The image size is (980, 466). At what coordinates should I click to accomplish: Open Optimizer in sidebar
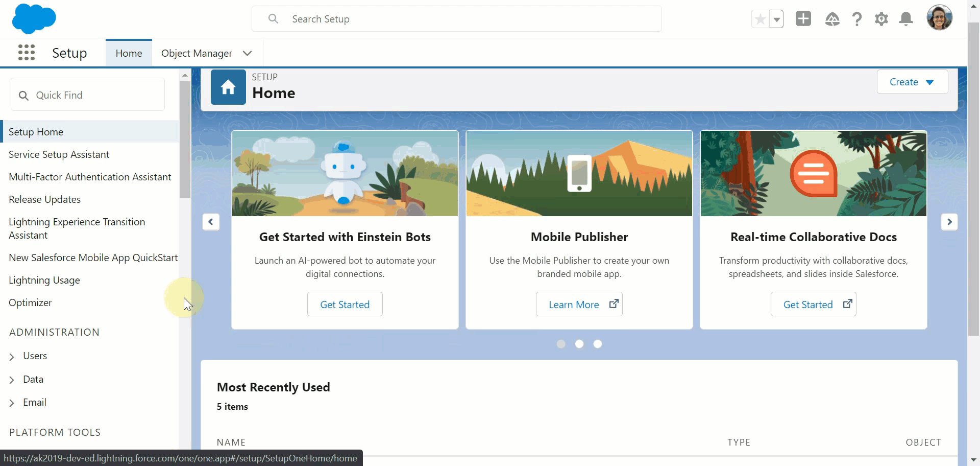tap(30, 302)
